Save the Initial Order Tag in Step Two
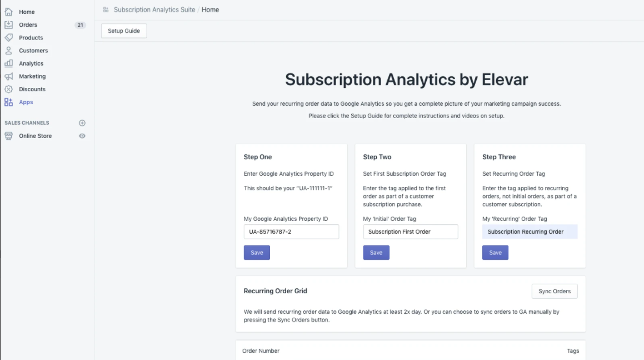Image resolution: width=644 pixels, height=360 pixels. tap(376, 253)
